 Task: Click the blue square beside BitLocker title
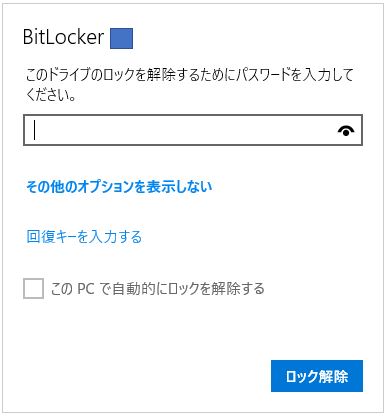coord(121,38)
